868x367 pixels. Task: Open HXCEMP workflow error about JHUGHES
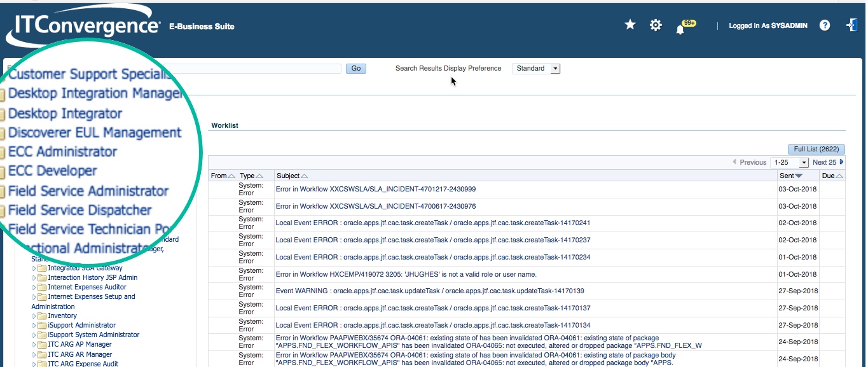pyautogui.click(x=406, y=275)
